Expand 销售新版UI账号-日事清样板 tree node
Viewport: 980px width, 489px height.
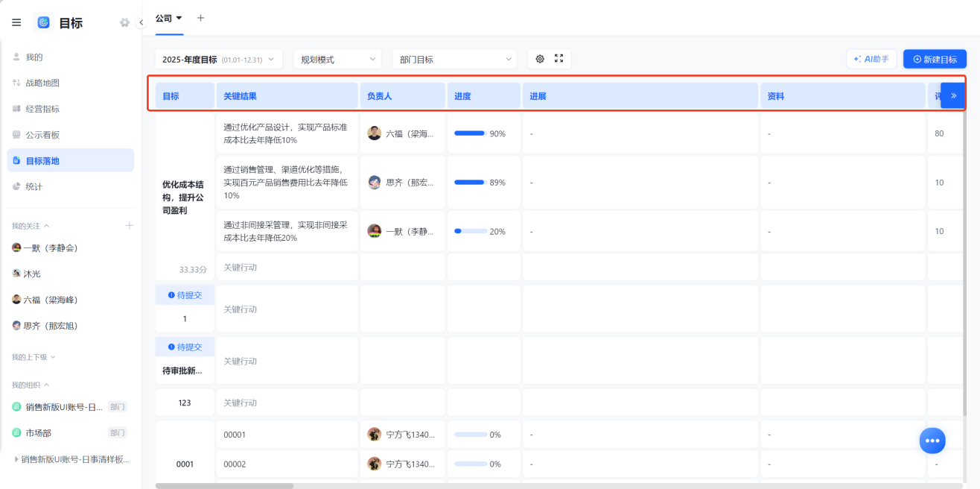(x=16, y=459)
